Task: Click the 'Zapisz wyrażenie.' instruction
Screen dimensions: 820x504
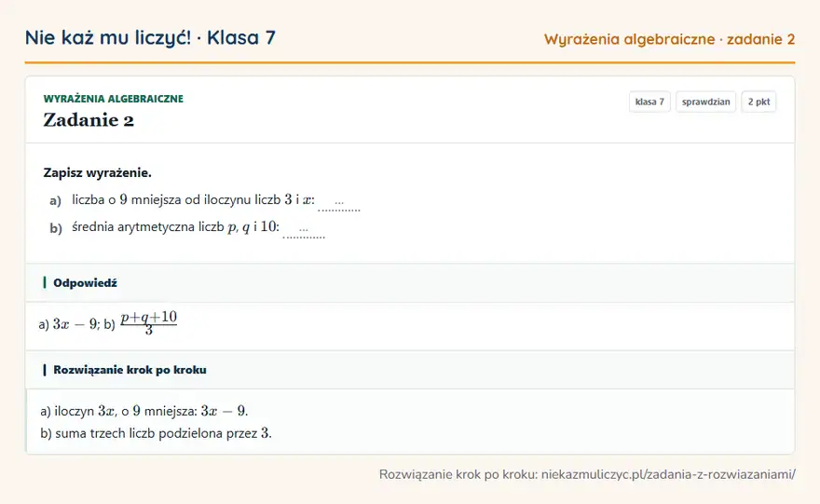Action: pos(97,172)
